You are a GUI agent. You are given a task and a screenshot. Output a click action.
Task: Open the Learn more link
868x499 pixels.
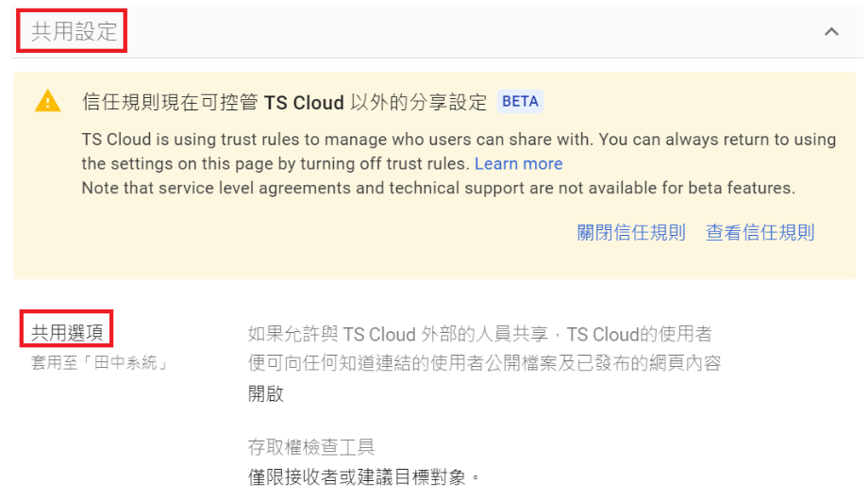pyautogui.click(x=518, y=164)
